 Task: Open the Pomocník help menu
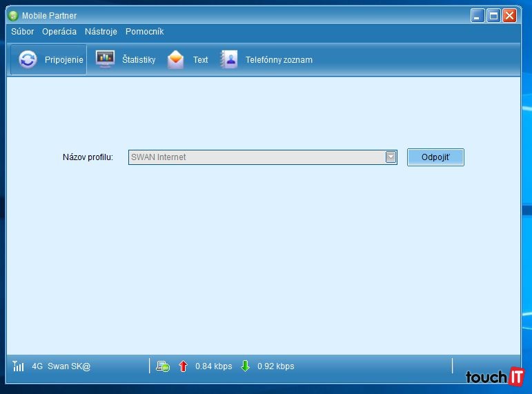[x=144, y=32]
